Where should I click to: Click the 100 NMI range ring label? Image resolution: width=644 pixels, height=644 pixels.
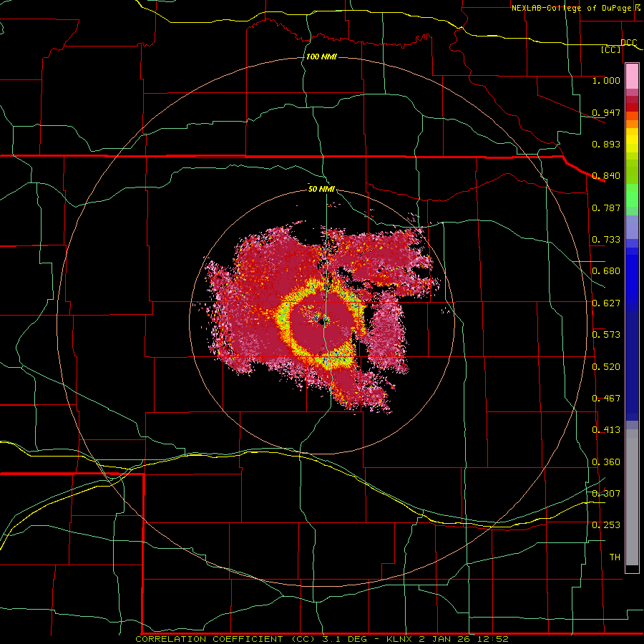click(321, 57)
